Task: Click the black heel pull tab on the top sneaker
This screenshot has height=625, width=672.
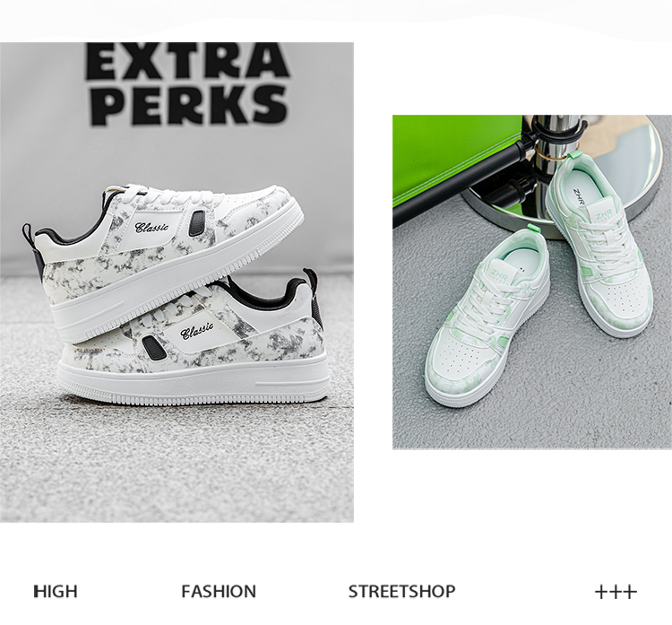Action: click(x=28, y=234)
